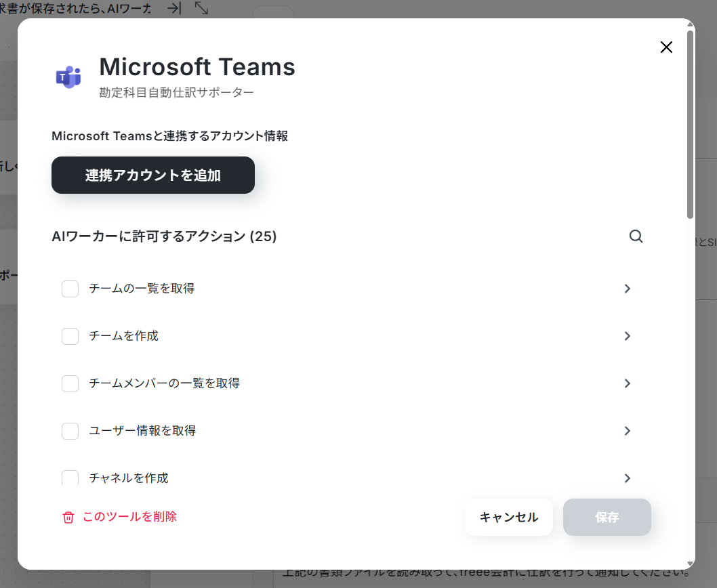Click the trash icon beside このツールを削除
This screenshot has width=717, height=588.
coord(68,517)
